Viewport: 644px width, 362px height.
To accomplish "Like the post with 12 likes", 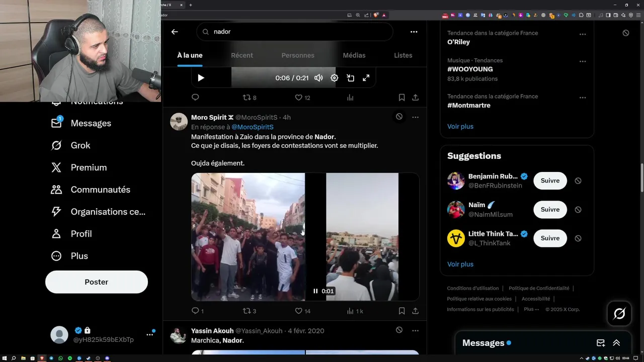I will click(x=302, y=98).
